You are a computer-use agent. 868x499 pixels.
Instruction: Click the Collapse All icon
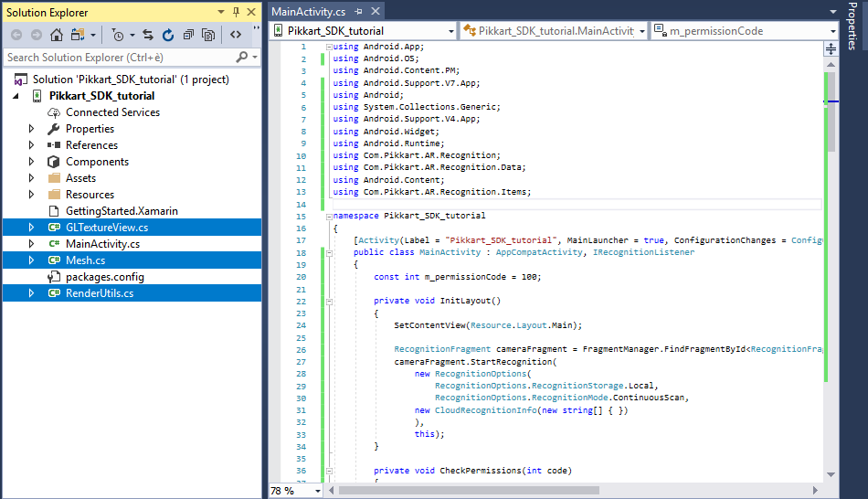(188, 35)
